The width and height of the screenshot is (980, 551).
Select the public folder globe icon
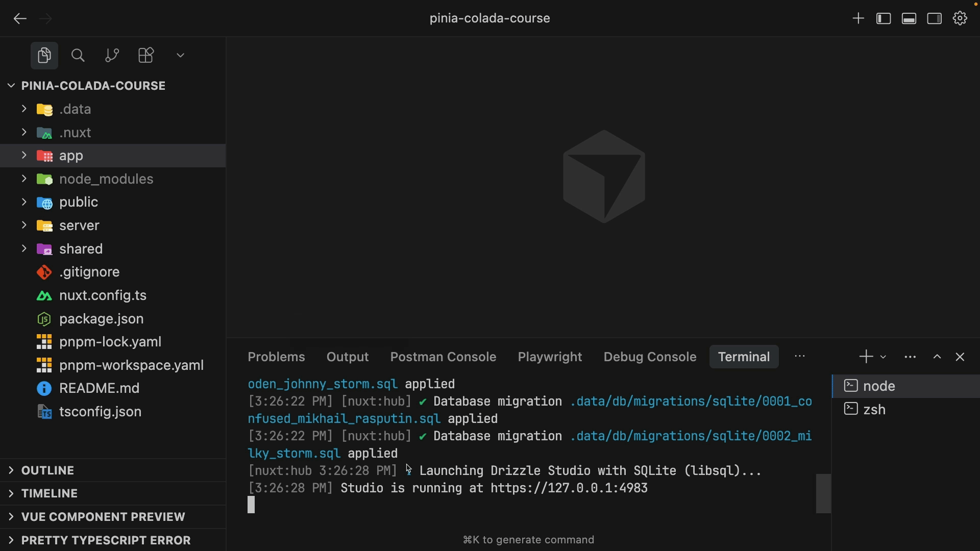coord(44,203)
